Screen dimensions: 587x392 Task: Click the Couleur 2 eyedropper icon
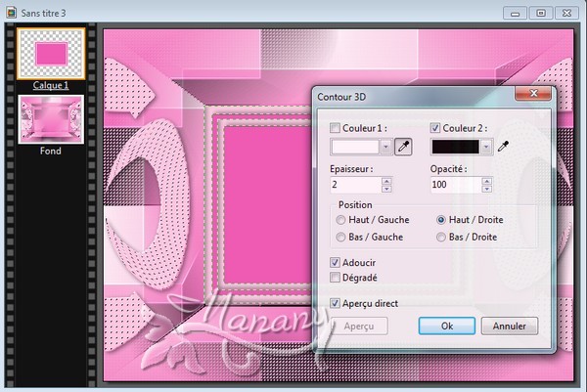click(503, 147)
